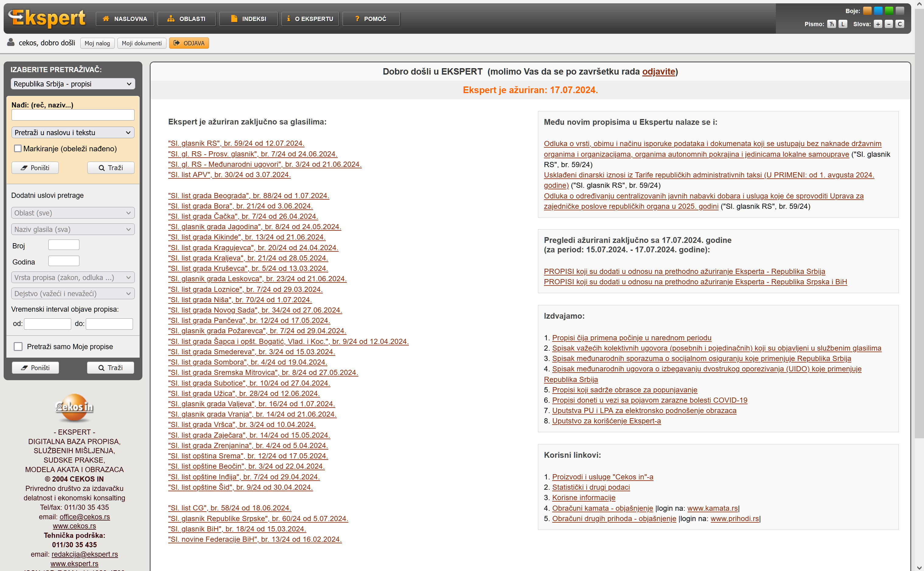Screen dimensions: 924x571
Task: Open Sl. glasnik Republike Srpske br. 60/24
Action: click(258, 519)
